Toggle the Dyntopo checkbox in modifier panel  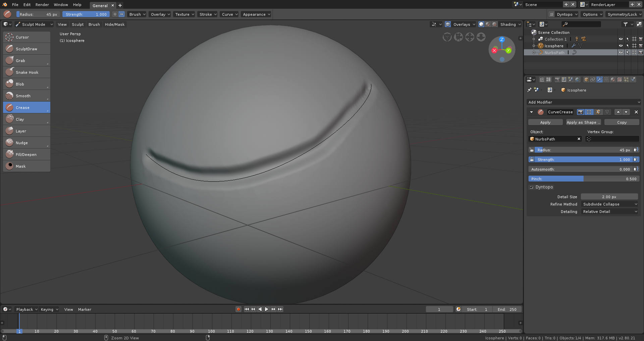(x=531, y=187)
